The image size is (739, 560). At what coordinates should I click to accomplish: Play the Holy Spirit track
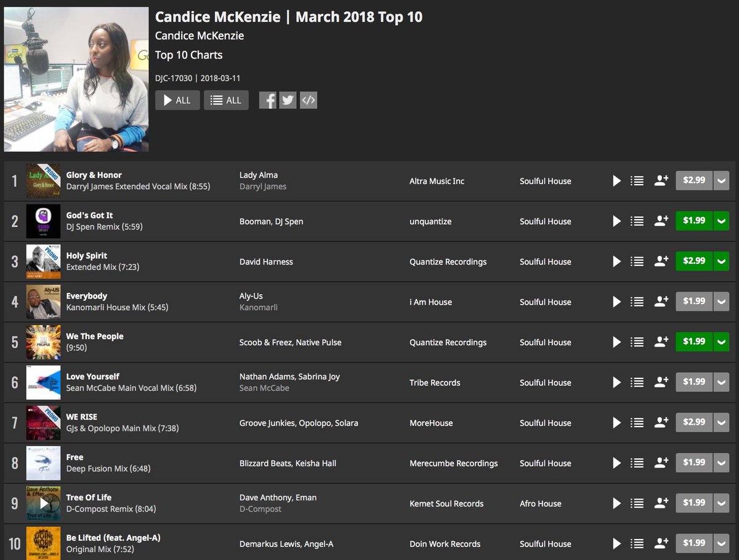[616, 262]
